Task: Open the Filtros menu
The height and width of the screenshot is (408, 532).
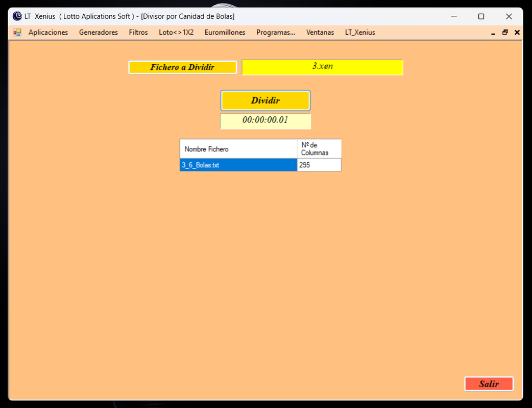Action: click(138, 33)
